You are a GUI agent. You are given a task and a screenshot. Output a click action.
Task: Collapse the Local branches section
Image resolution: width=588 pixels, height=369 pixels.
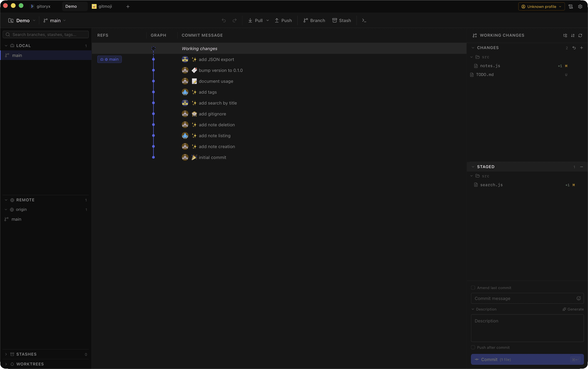coord(6,46)
